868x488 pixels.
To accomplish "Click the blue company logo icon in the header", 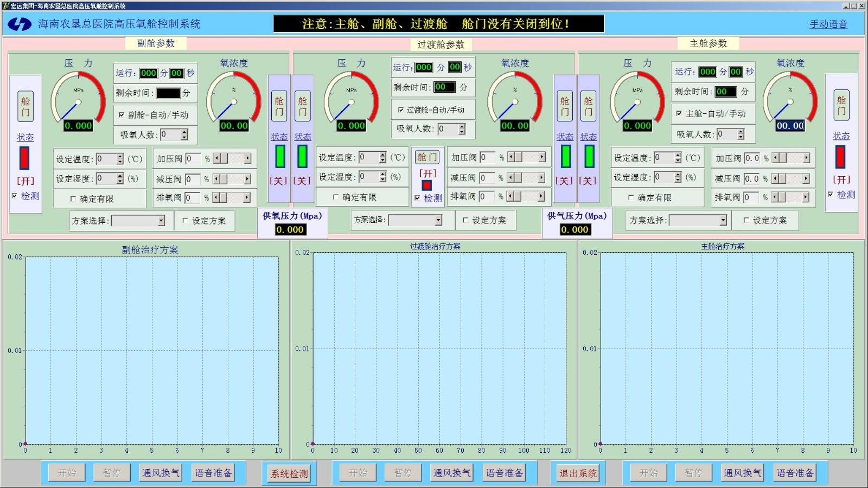I will (20, 24).
